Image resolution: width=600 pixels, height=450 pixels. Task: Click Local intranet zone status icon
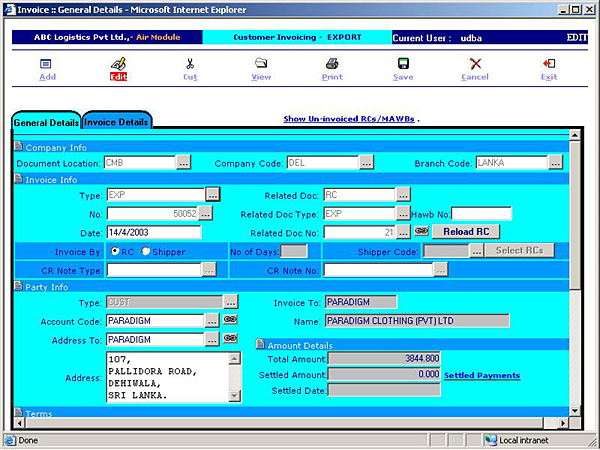491,440
